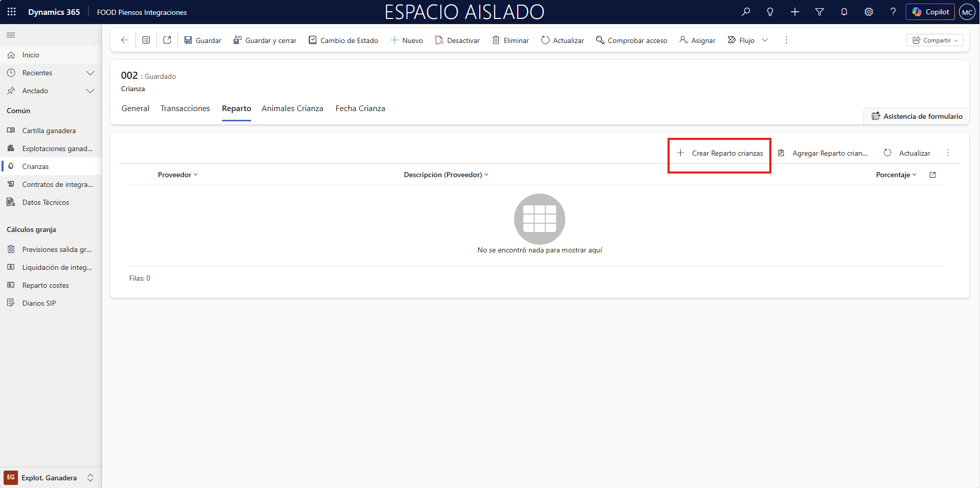Click the search magnifier icon in header
This screenshot has width=980, height=488.
746,12
